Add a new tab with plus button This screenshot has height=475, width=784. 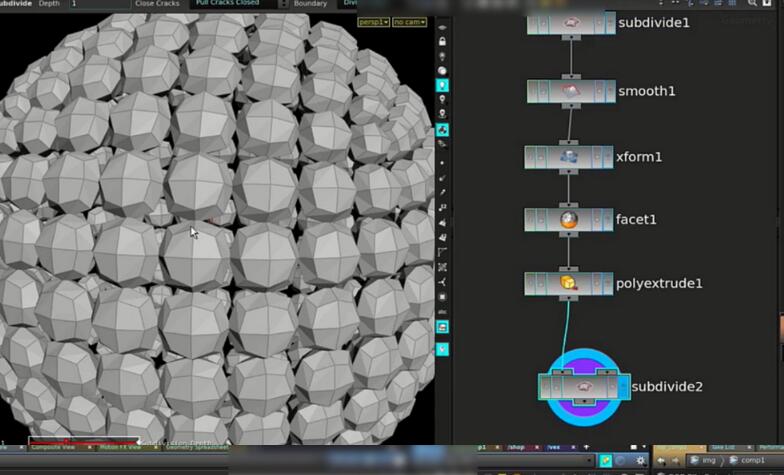coord(586,448)
